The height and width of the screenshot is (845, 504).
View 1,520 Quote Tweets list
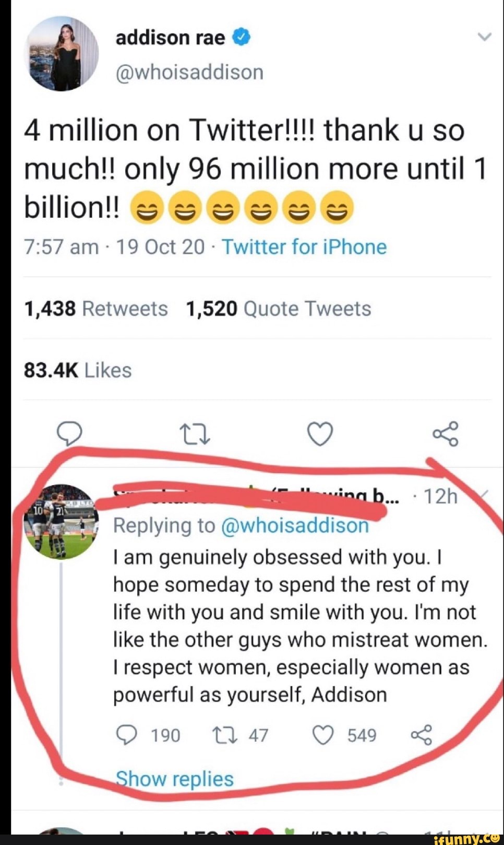coord(278,309)
